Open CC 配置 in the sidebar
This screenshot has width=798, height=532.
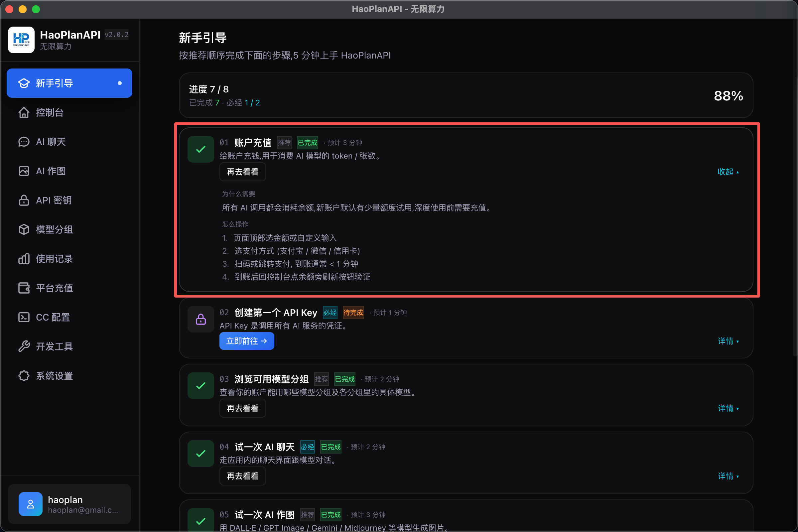69,317
